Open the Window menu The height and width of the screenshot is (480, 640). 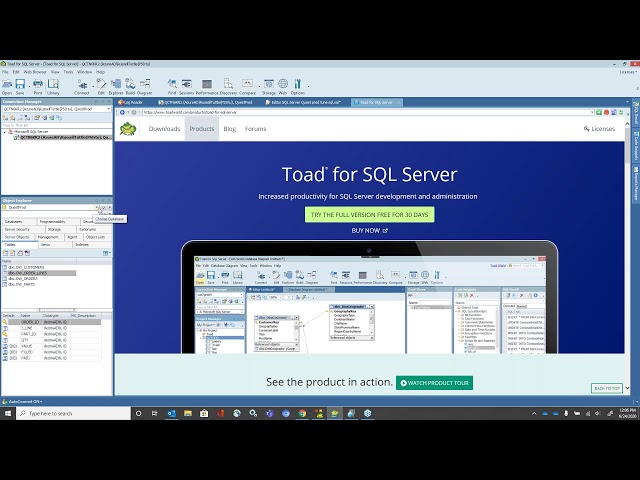coord(84,72)
